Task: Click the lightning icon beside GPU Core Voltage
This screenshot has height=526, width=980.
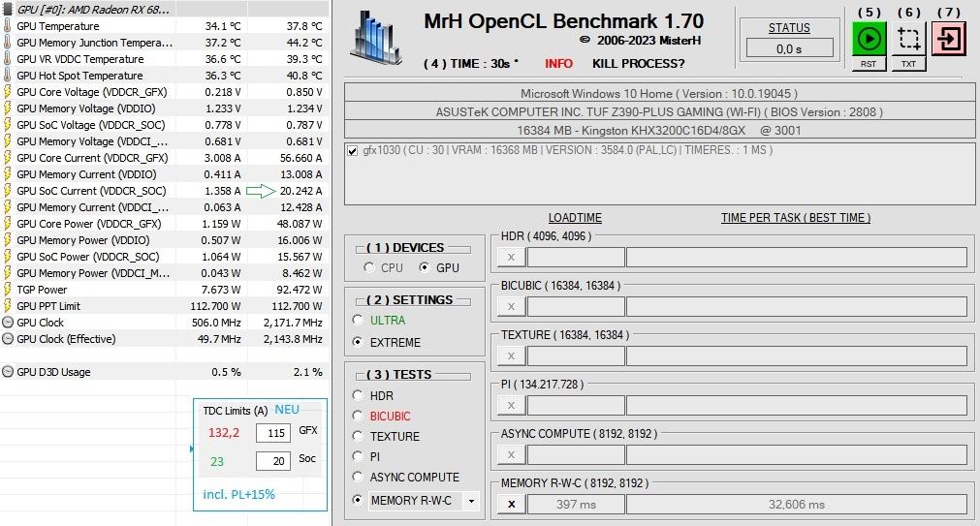Action: [8, 92]
